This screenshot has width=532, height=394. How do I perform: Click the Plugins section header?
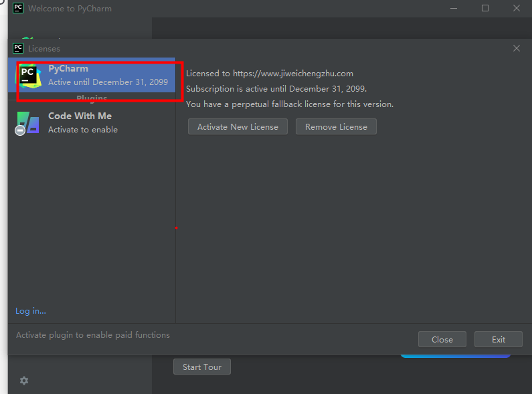tap(92, 98)
